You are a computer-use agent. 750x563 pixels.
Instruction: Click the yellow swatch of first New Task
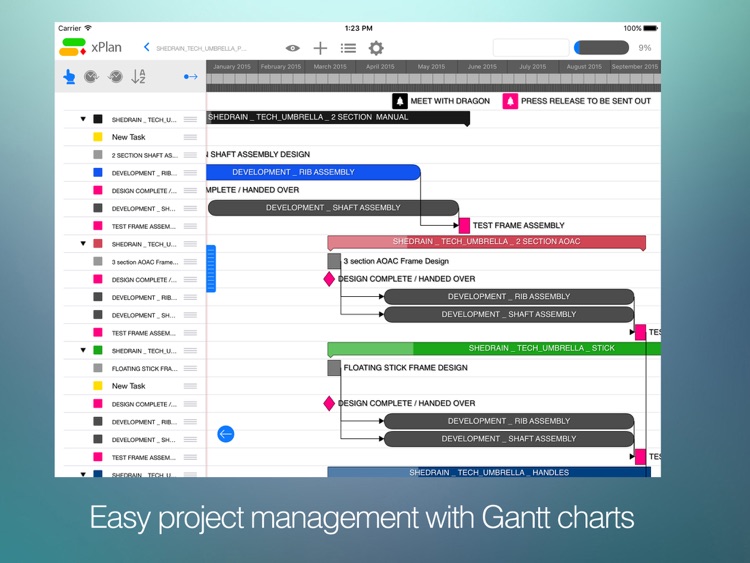98,137
